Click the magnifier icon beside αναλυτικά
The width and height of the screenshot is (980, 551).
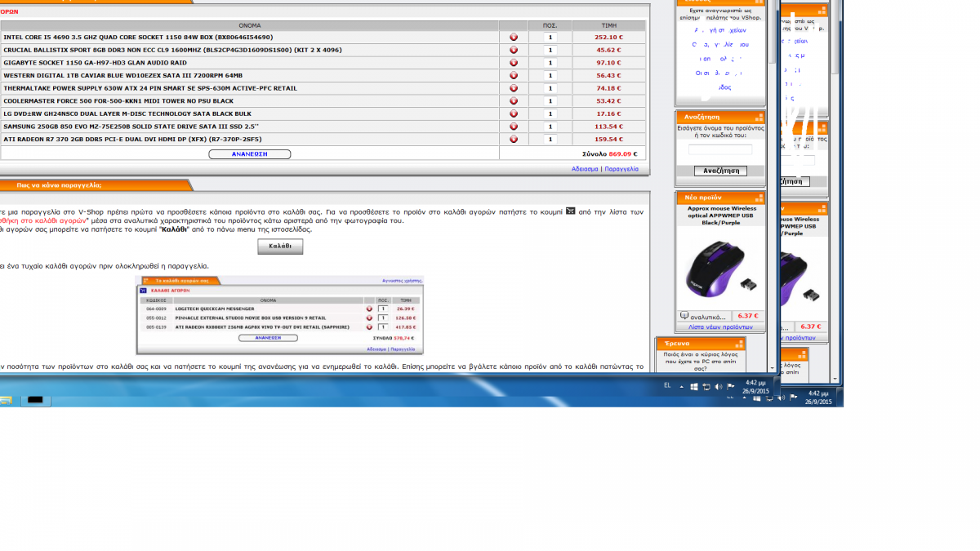pyautogui.click(x=684, y=316)
